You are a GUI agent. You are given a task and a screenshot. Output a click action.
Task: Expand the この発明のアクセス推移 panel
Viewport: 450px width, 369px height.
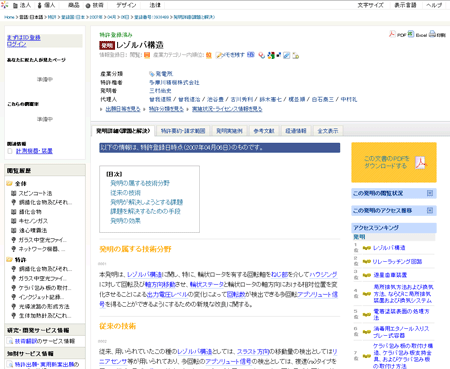[430, 210]
